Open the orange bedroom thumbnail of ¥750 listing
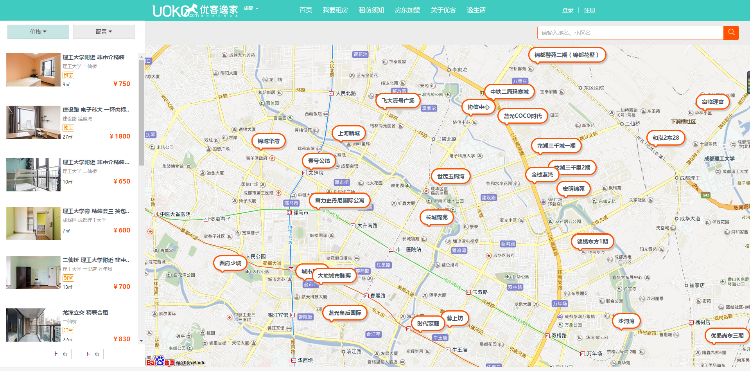Image resolution: width=750 pixels, height=371 pixels. 33,70
